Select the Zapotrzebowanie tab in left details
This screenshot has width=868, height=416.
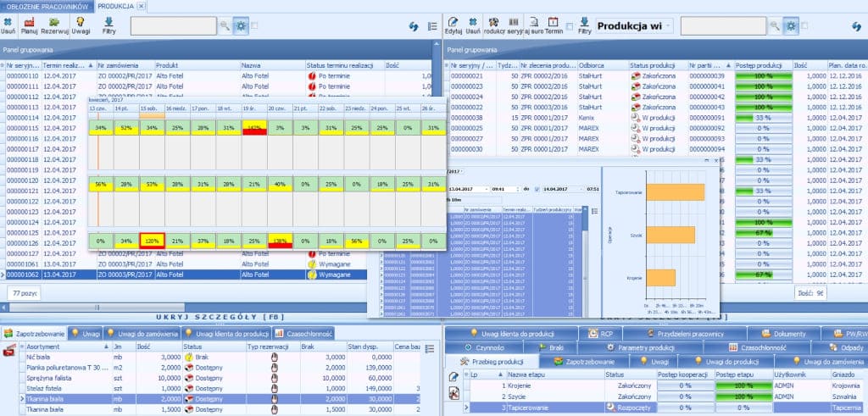tap(34, 333)
